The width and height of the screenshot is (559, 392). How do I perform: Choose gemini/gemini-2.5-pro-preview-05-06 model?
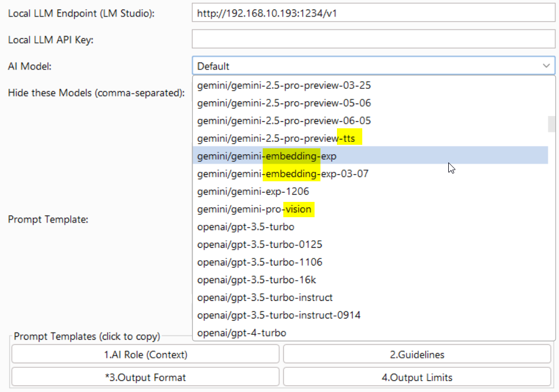(x=370, y=104)
